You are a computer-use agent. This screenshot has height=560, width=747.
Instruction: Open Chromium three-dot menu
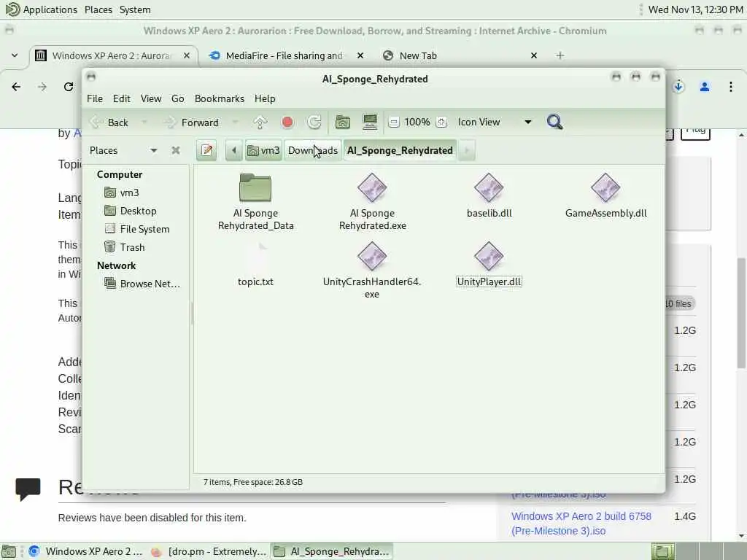(731, 87)
